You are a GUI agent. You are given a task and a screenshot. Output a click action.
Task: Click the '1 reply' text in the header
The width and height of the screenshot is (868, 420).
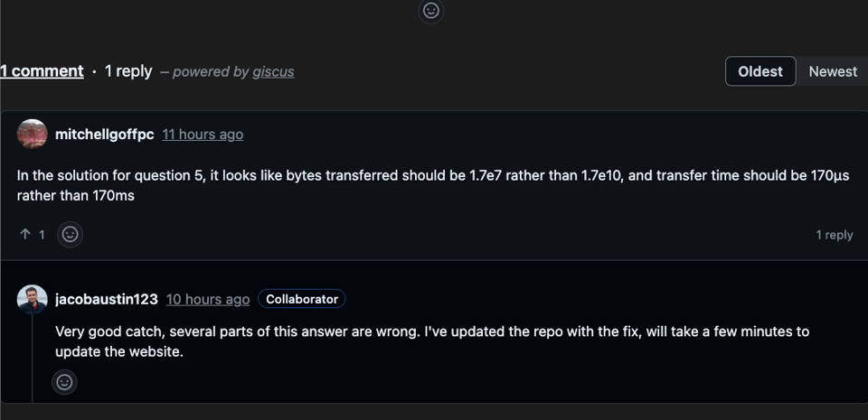click(128, 71)
